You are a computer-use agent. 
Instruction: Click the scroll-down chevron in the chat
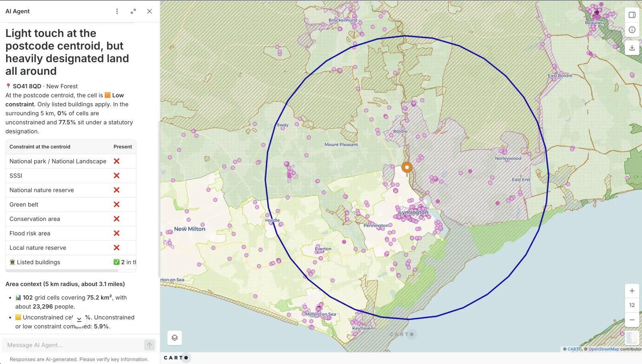click(x=79, y=319)
